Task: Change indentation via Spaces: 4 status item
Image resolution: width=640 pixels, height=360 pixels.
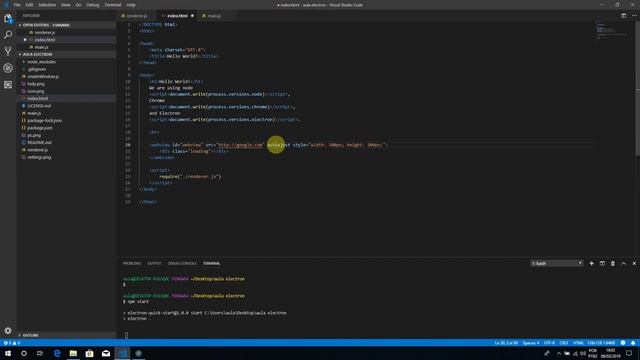Action: point(531,343)
